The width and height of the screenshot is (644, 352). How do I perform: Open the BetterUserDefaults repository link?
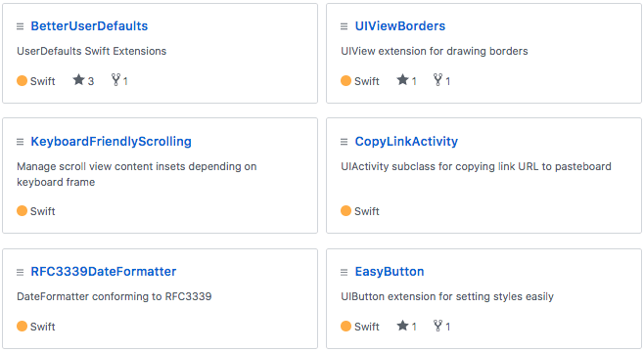click(89, 26)
